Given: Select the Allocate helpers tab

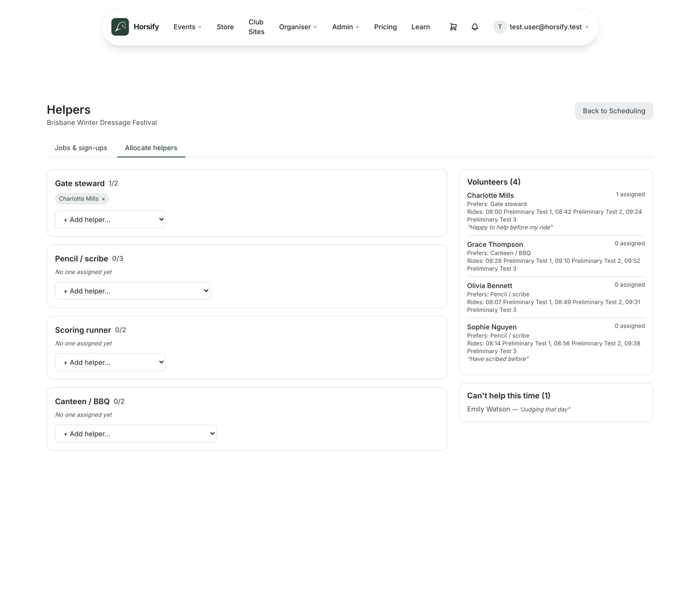Looking at the screenshot, I should pyautogui.click(x=151, y=148).
